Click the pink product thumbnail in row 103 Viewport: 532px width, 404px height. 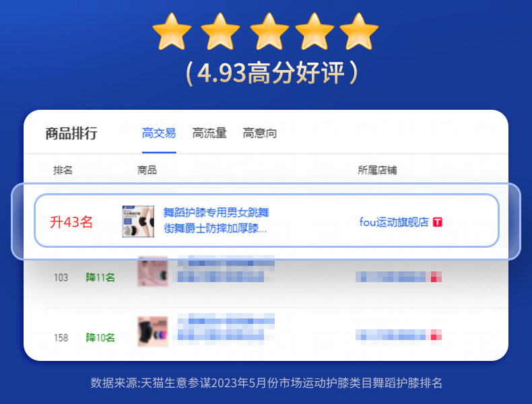[153, 271]
